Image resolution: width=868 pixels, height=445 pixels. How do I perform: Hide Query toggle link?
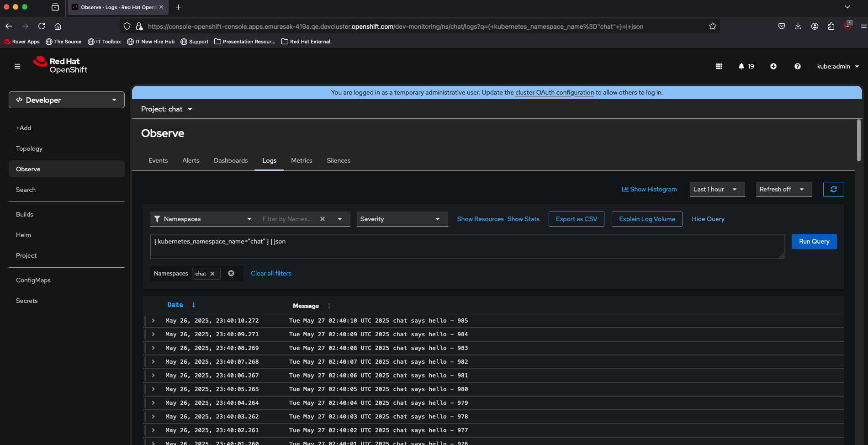(708, 219)
